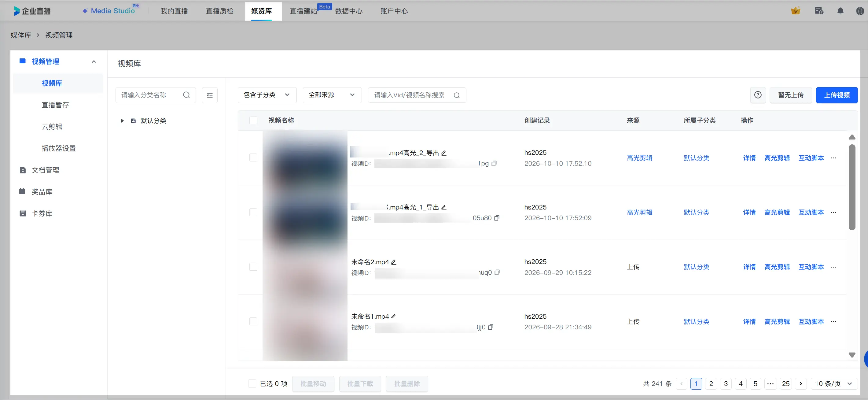This screenshot has width=868, height=400.
Task: Open the 全部来源 source dropdown
Action: pyautogui.click(x=332, y=95)
